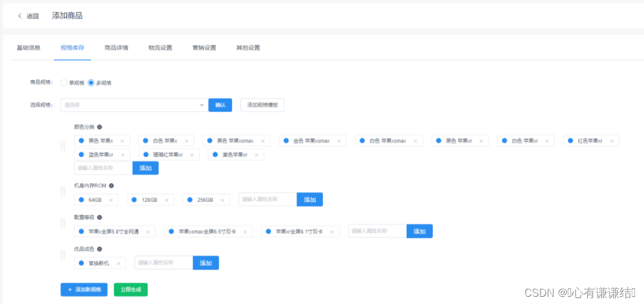Click blue dot on 64GB tag
Image resolution: width=644 pixels, height=304 pixels.
click(x=81, y=200)
